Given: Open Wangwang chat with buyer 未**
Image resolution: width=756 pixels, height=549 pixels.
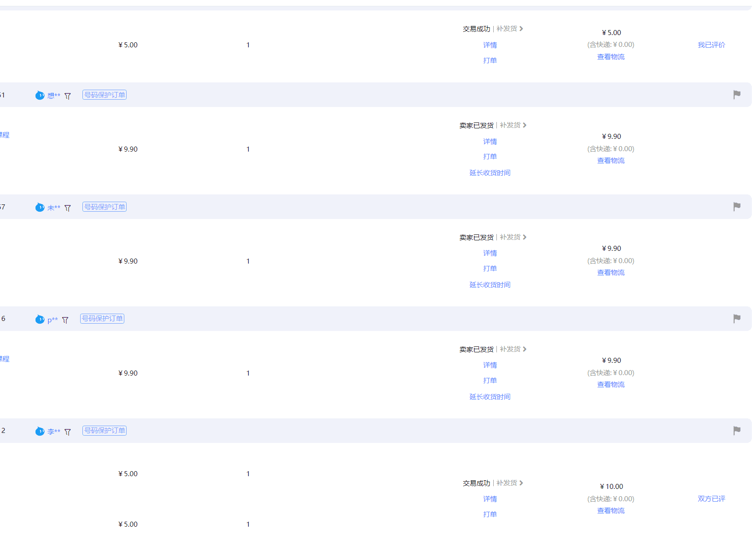Looking at the screenshot, I should (40, 207).
